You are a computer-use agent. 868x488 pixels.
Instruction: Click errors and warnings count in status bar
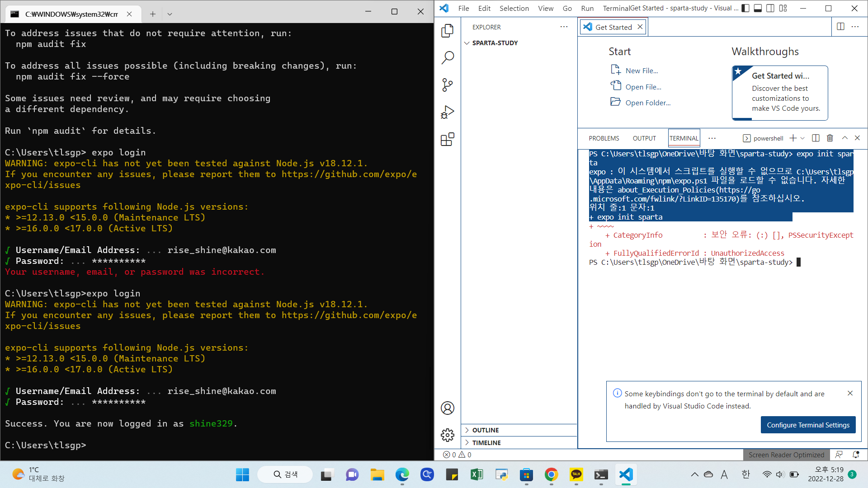457,455
